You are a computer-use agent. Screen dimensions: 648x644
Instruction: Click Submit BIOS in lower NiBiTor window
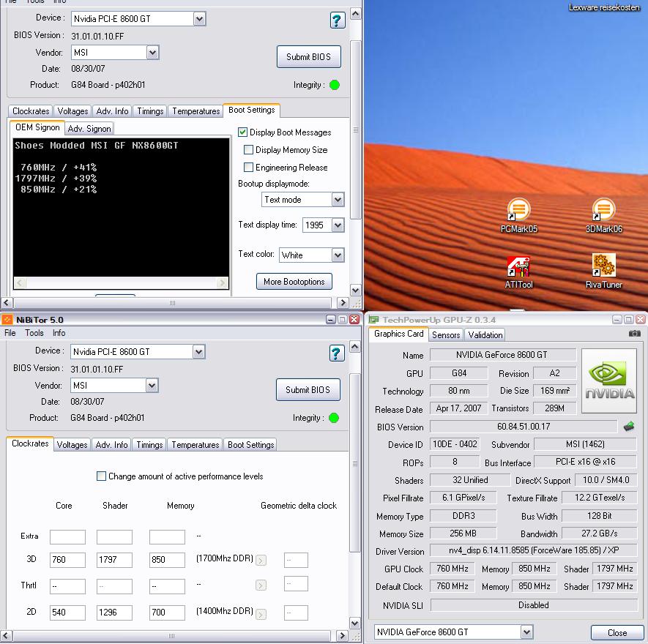point(308,389)
